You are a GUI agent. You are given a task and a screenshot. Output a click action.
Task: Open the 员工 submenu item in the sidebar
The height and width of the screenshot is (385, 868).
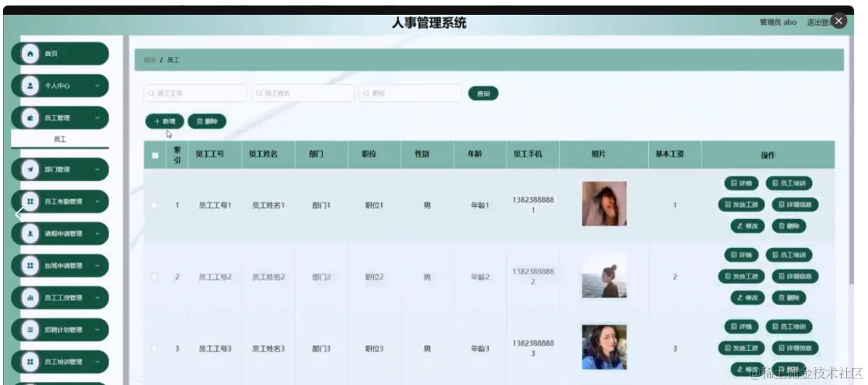60,140
